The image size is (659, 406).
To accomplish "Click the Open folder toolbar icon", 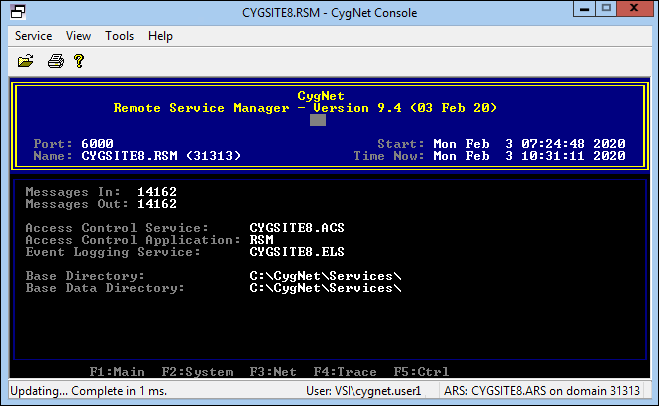I will point(26,61).
